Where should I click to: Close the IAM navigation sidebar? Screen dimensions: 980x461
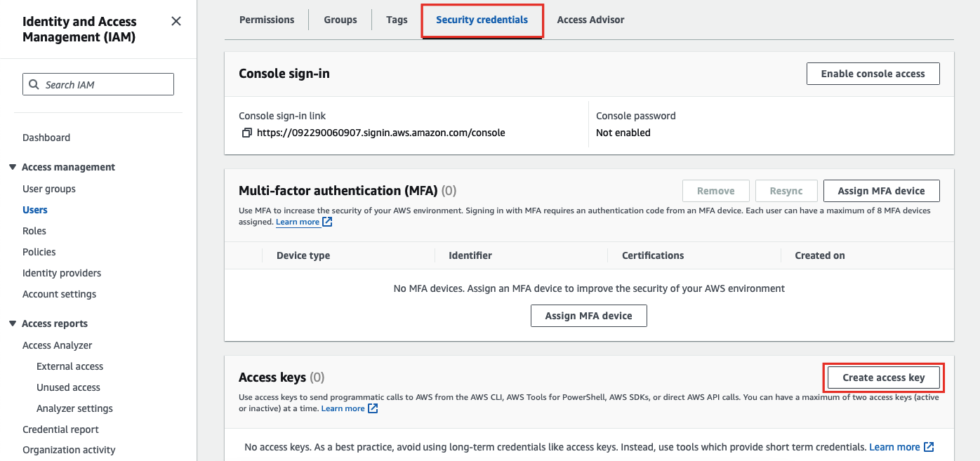pyautogui.click(x=176, y=21)
